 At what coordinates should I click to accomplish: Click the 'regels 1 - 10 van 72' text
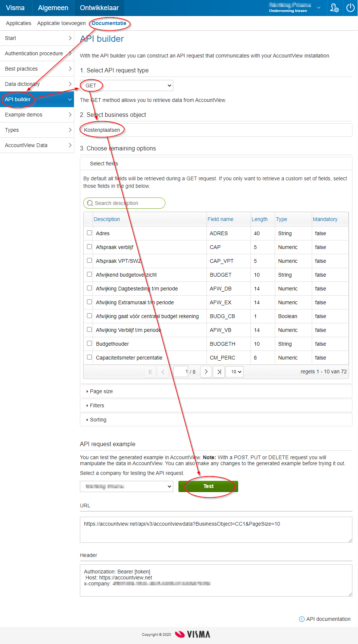(x=324, y=371)
